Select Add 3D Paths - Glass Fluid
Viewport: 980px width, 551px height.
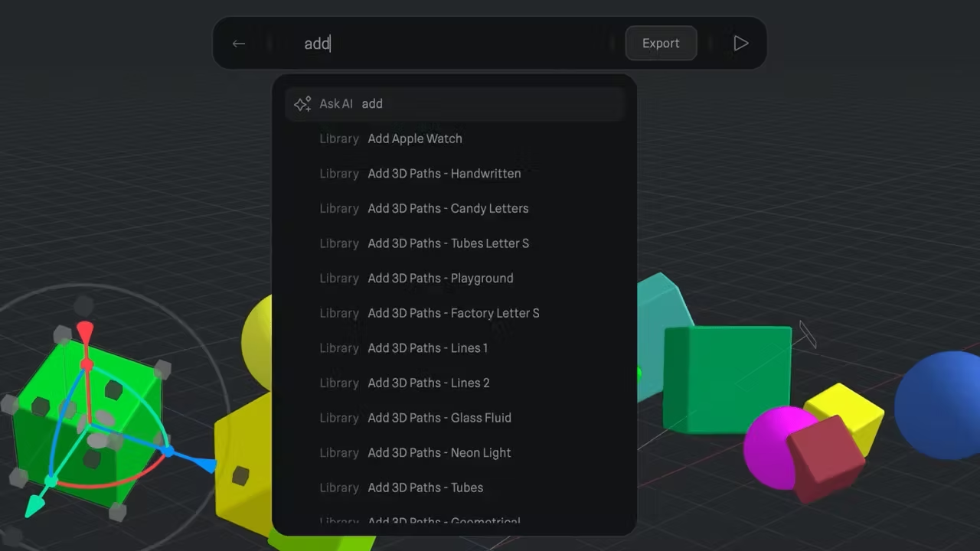pos(439,418)
